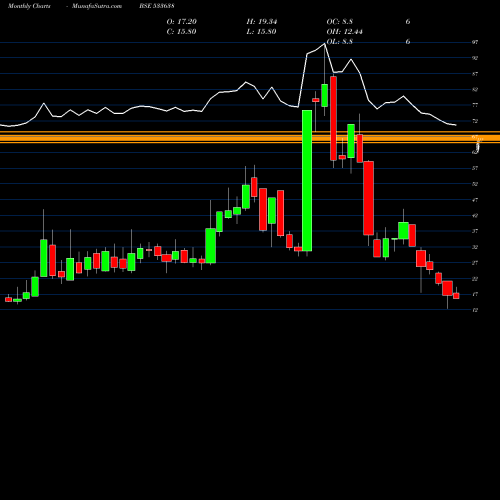Screen dimensions: 500x500
Task: Click the 72 price axis label
Action: pyautogui.click(x=475, y=121)
